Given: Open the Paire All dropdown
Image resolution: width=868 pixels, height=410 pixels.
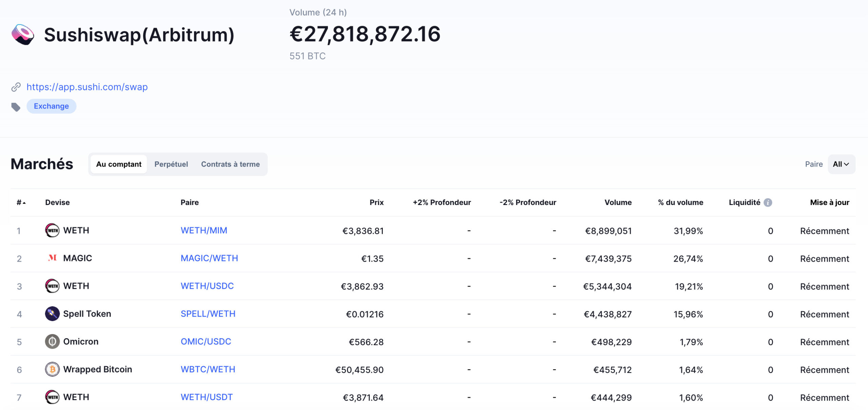Looking at the screenshot, I should (842, 164).
